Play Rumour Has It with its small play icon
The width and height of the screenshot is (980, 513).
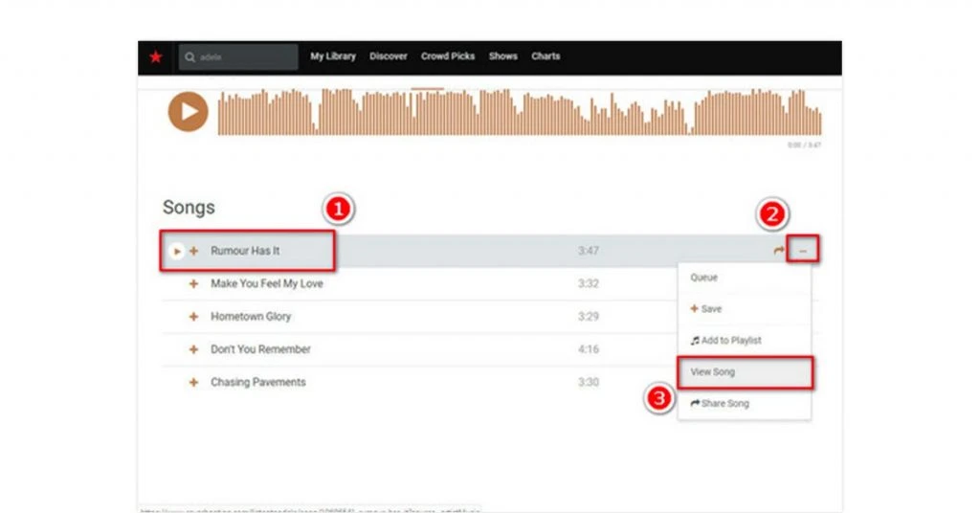click(177, 251)
